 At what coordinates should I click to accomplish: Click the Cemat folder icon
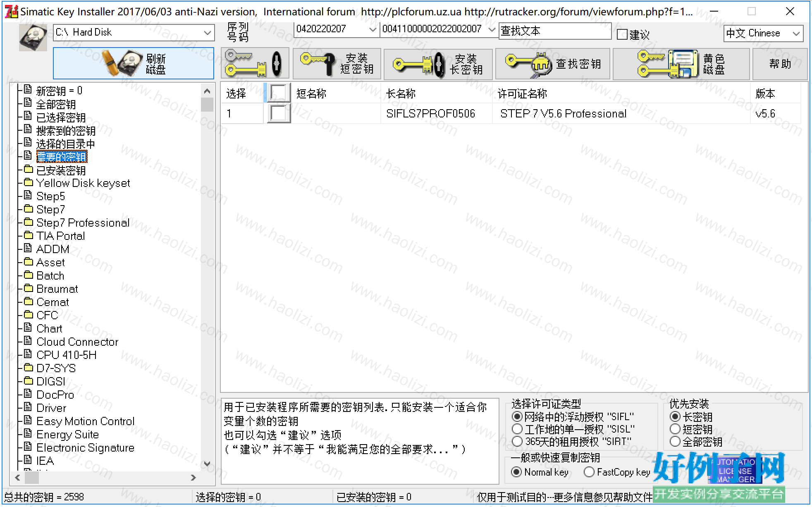[x=28, y=301]
